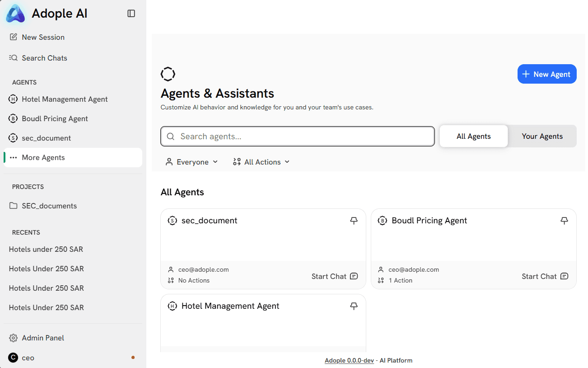Click the agents octagon icon above heading

[x=168, y=74]
